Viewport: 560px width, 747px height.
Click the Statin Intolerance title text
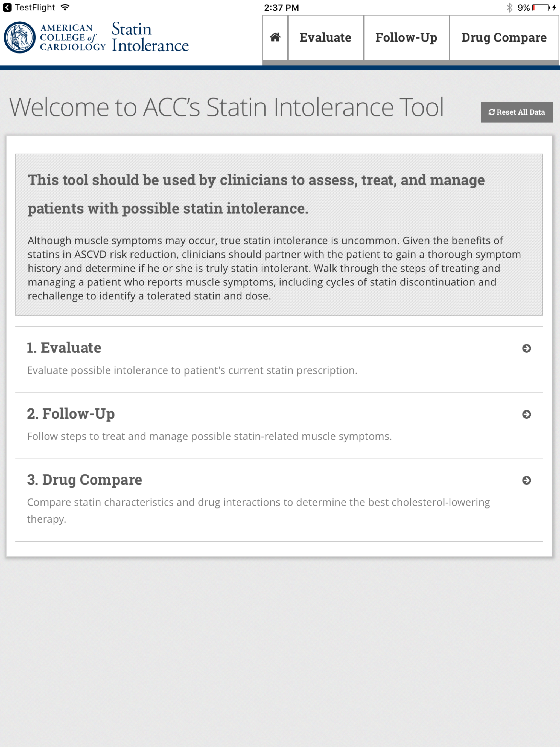pyautogui.click(x=150, y=37)
